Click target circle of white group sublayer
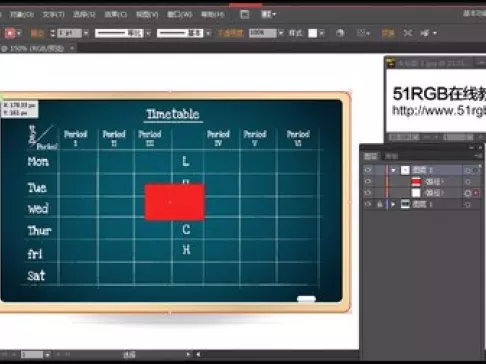The width and height of the screenshot is (486, 364). coord(468,193)
